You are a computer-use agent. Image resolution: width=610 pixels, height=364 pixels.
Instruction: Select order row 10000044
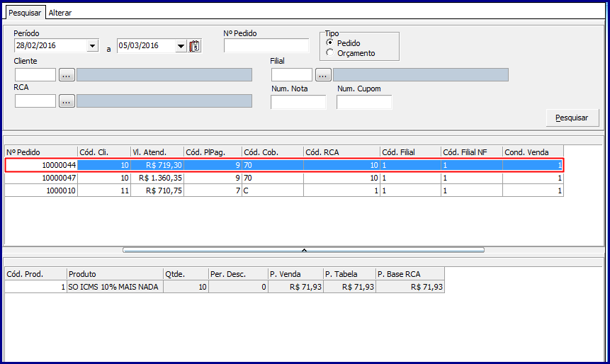(x=284, y=165)
